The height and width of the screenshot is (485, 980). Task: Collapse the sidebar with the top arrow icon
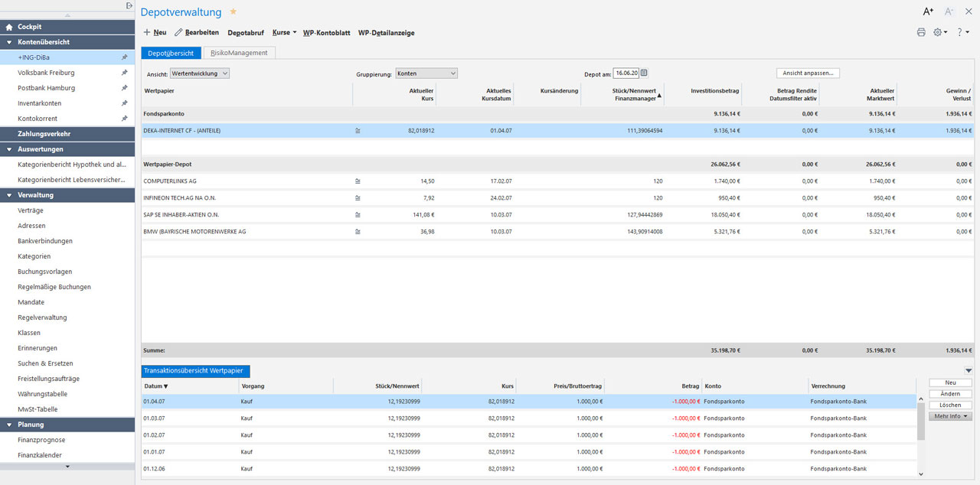[x=129, y=5]
